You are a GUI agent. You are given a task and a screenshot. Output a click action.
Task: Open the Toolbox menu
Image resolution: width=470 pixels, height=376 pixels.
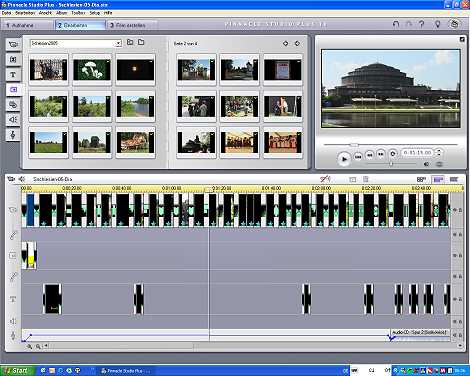pos(78,13)
